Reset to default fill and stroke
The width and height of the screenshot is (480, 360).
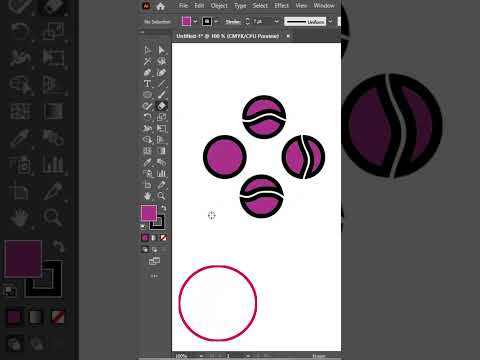coord(143,227)
